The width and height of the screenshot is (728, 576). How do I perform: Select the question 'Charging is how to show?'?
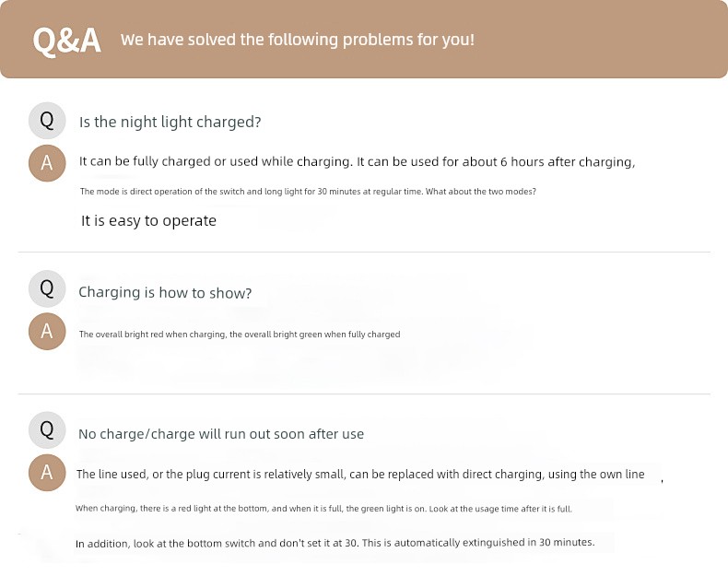pos(165,293)
